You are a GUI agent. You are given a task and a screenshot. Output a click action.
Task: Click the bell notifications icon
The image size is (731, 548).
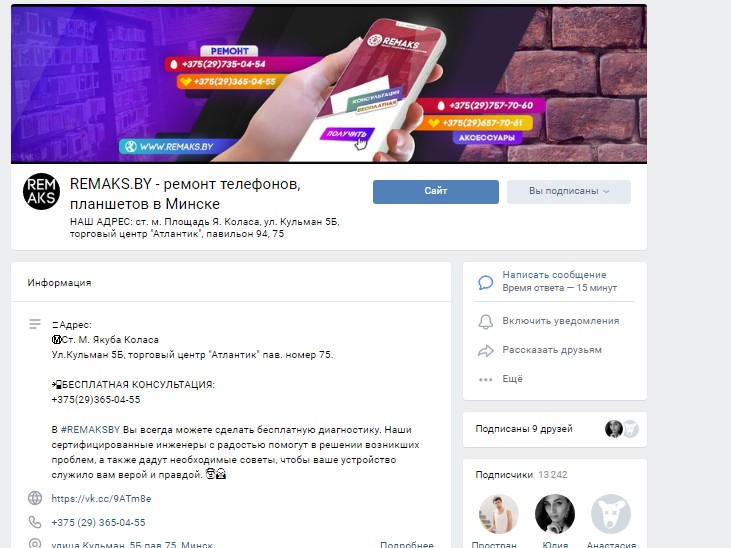tap(485, 321)
